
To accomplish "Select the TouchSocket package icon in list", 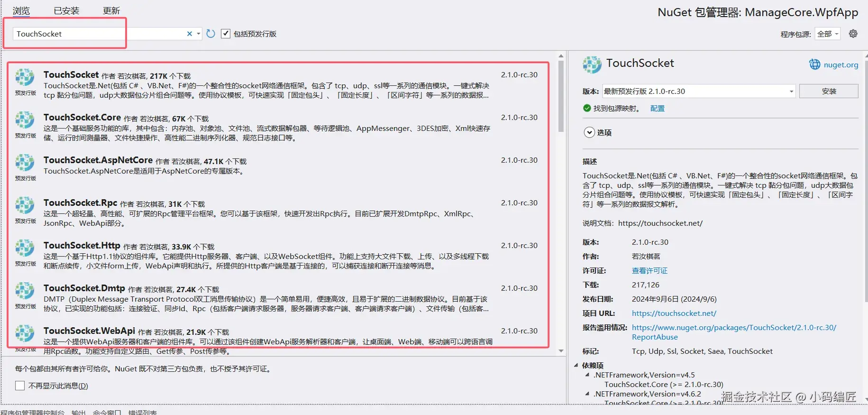I will [25, 77].
